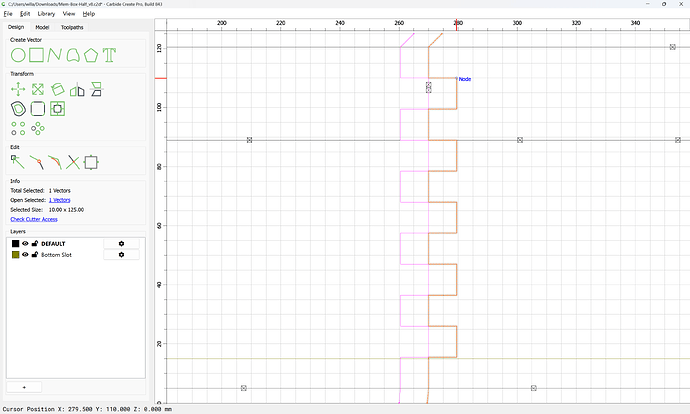Select the Trim Vectors scissors tool
Image resolution: width=690 pixels, height=414 pixels.
[73, 162]
